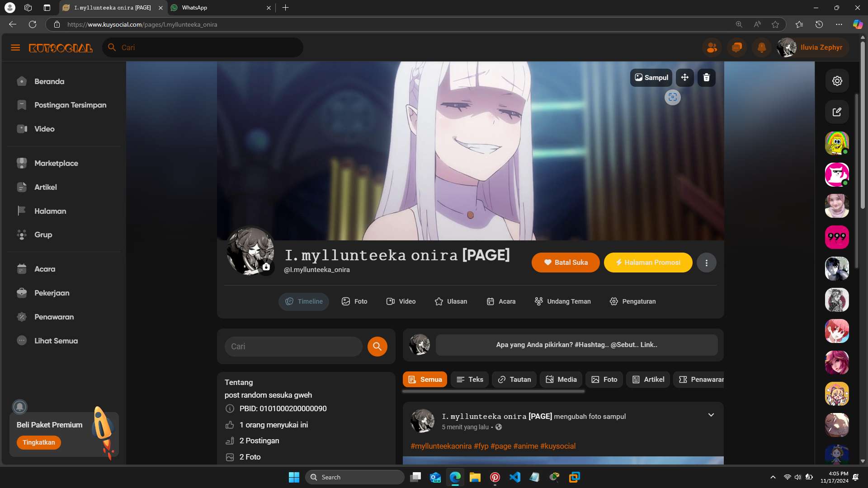Select the Acara page tab

(x=501, y=301)
